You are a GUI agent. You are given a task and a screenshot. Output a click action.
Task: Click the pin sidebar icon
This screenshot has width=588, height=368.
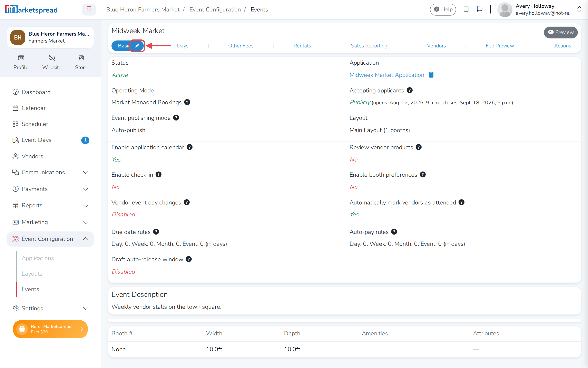[x=89, y=9]
